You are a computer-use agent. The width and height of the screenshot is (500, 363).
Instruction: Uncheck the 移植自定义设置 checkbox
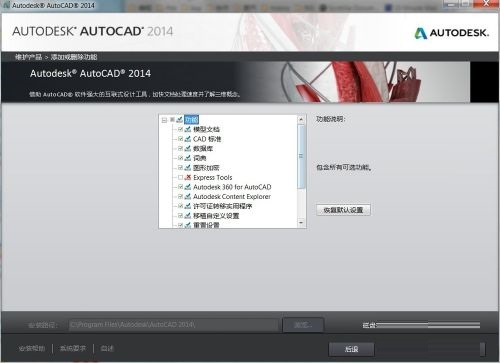[x=180, y=216]
